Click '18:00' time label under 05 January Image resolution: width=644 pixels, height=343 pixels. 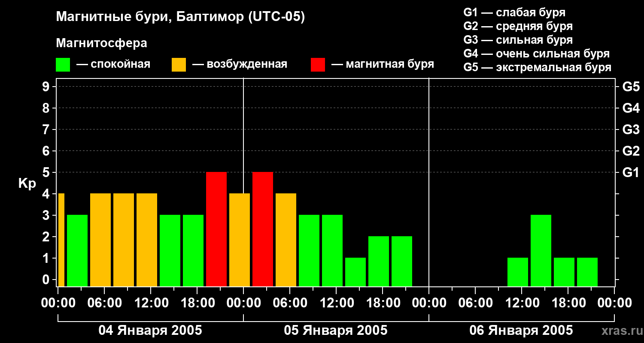coord(383,303)
